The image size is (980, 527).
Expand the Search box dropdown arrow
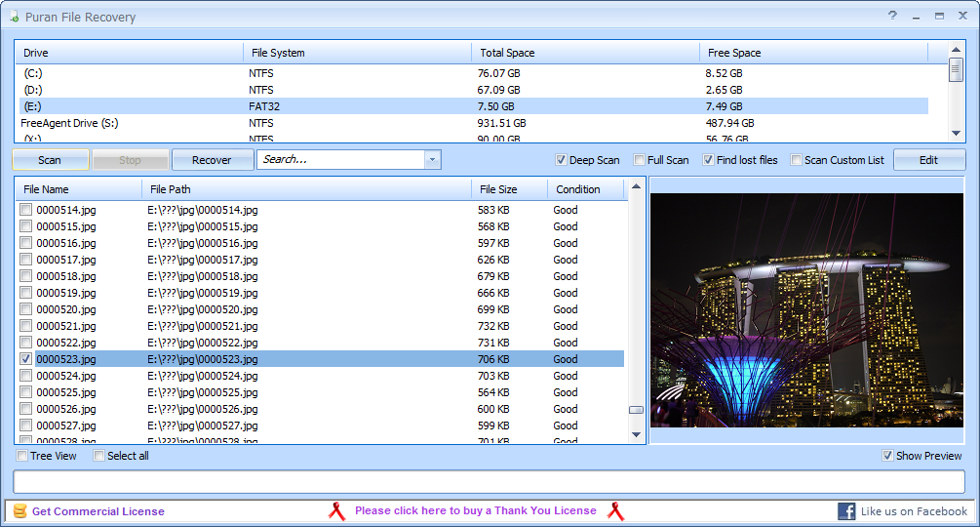(x=433, y=159)
